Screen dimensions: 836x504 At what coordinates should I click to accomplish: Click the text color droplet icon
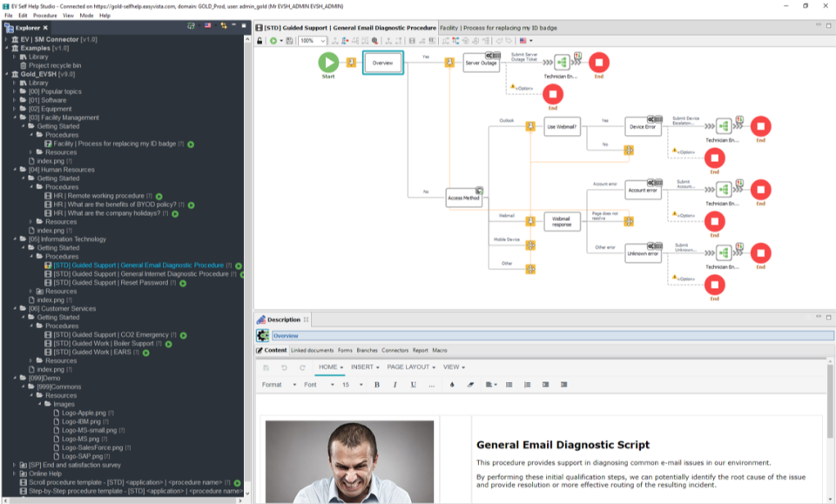click(x=452, y=385)
